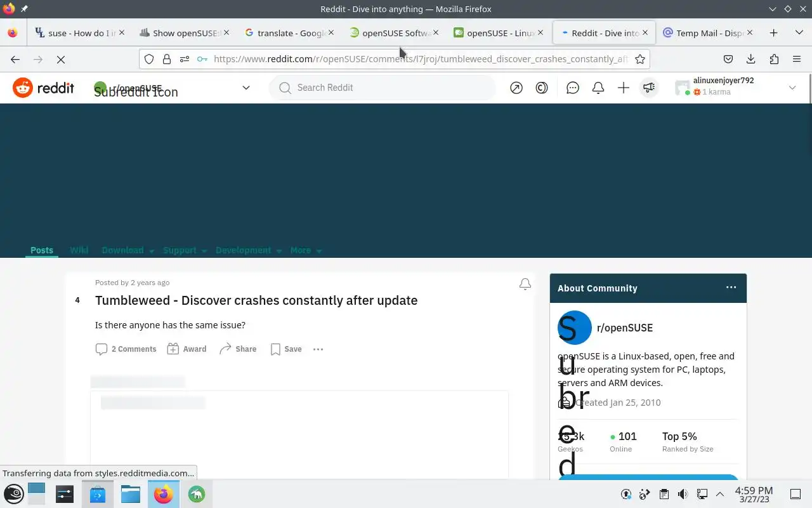Open the openSUSE application launcher
This screenshot has height=508, width=812.
click(x=14, y=494)
